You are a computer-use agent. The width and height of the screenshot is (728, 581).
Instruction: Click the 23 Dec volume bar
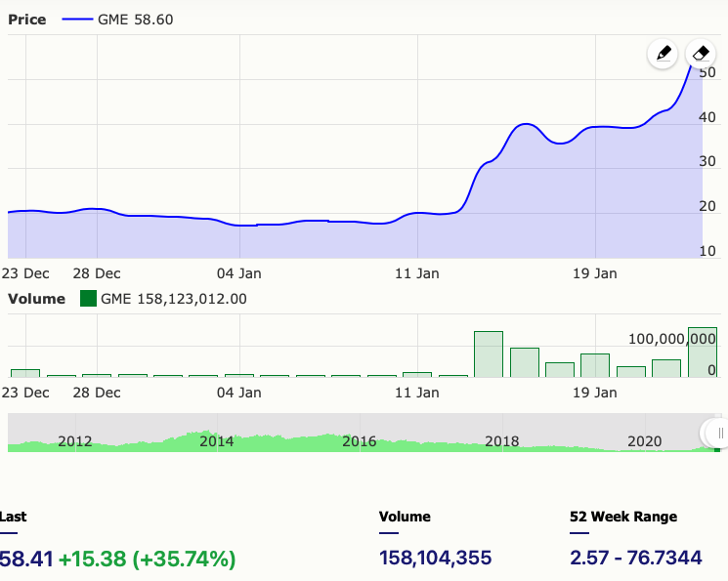[x=25, y=373]
